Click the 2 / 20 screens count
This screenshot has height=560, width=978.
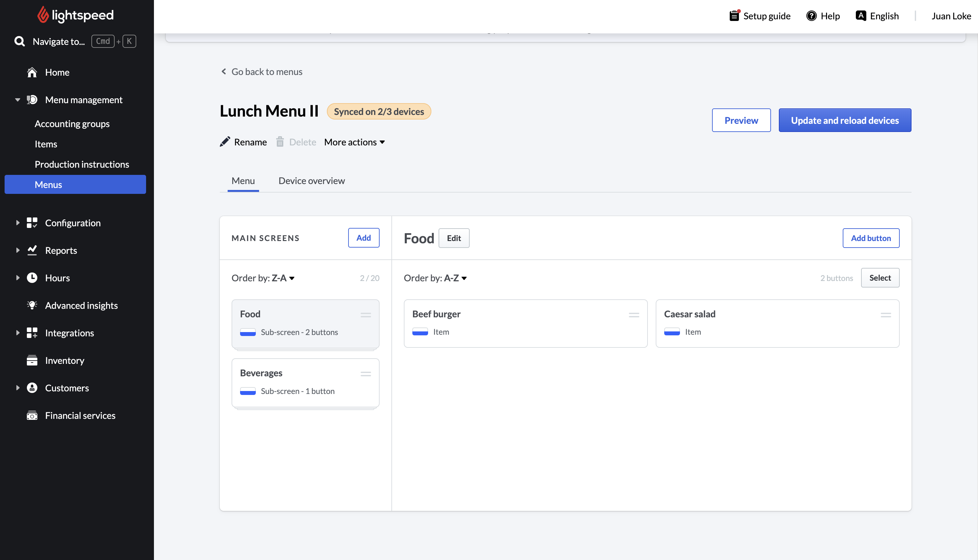369,278
